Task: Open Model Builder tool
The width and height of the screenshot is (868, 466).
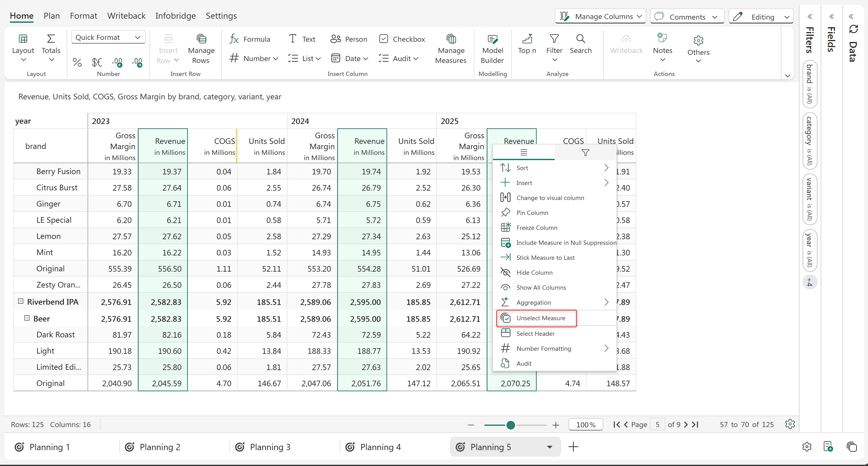Action: pyautogui.click(x=492, y=50)
